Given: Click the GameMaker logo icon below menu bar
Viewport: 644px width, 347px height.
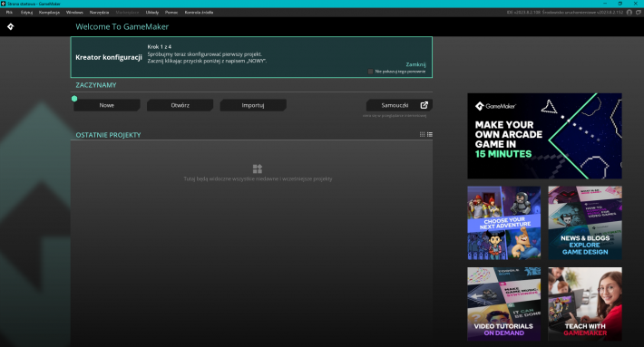Looking at the screenshot, I should (x=11, y=26).
